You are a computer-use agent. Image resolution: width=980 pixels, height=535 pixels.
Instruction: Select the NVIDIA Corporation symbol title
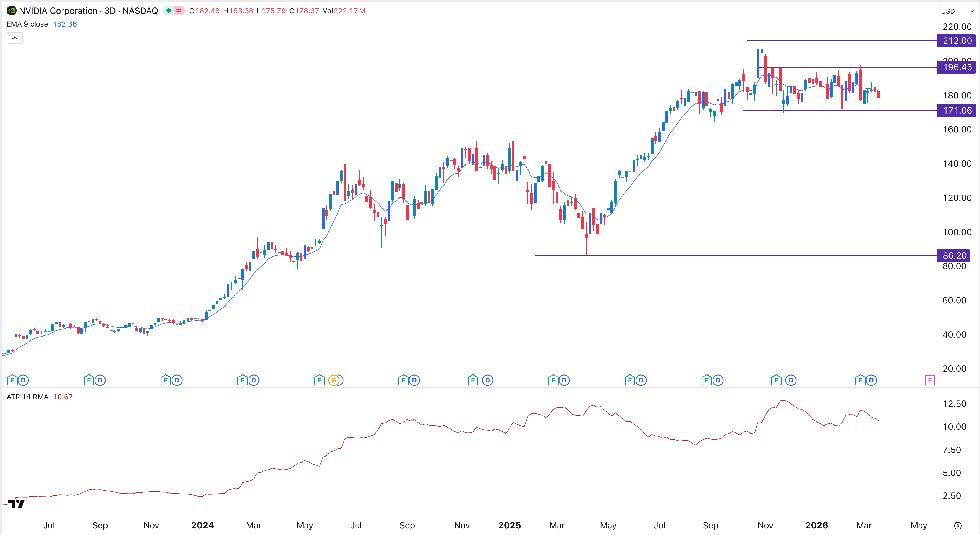point(58,11)
